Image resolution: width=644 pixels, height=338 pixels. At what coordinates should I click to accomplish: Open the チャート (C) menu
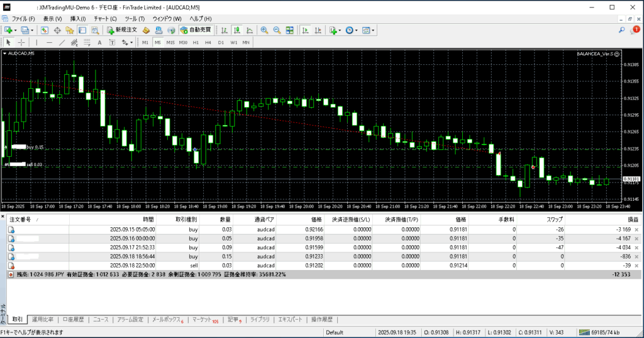click(x=104, y=19)
